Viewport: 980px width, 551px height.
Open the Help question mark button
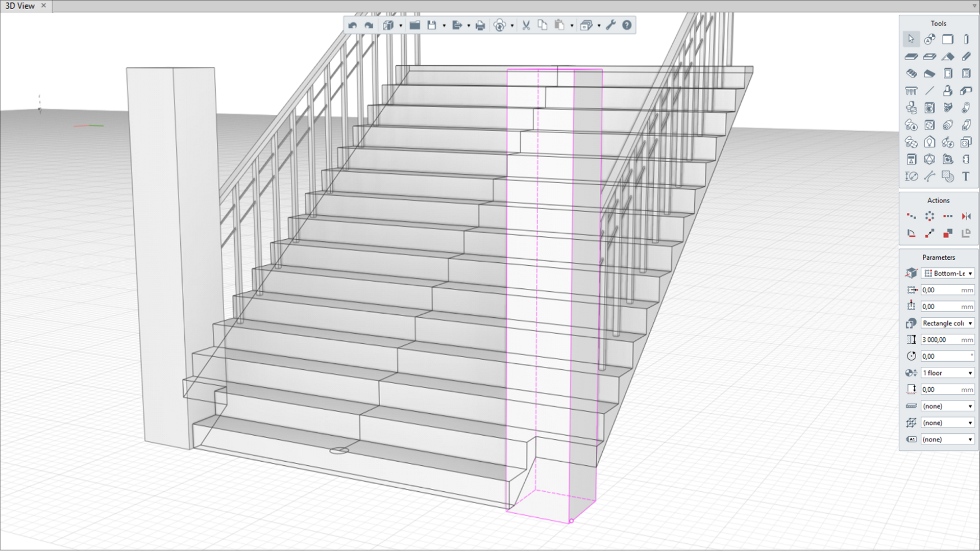(x=627, y=26)
